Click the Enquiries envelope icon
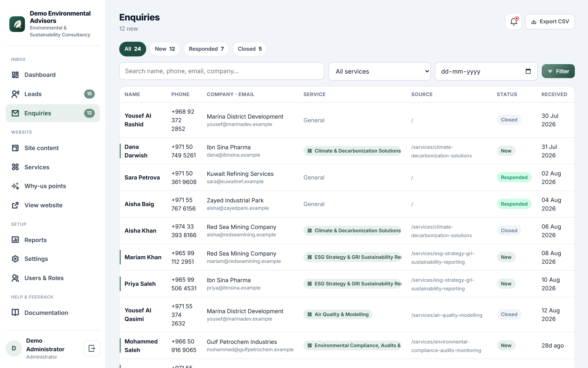 [x=15, y=113]
